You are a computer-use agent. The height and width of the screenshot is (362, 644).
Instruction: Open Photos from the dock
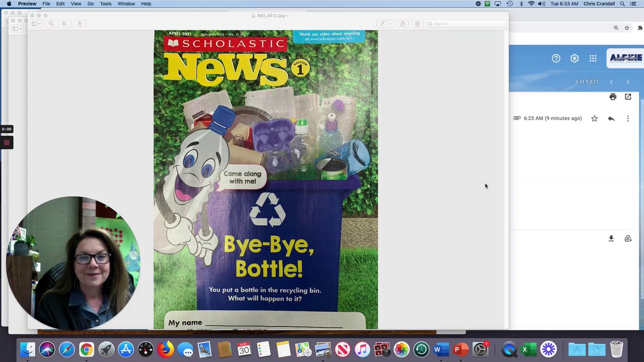tap(401, 349)
